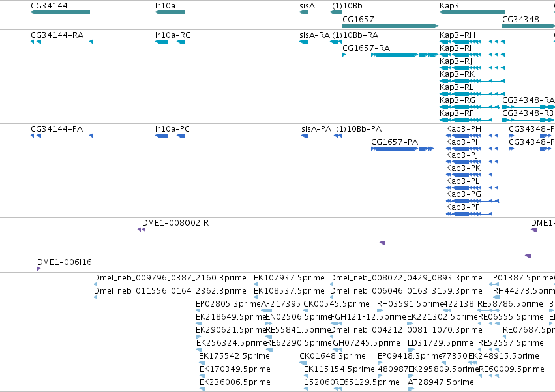
Task: Select the LD31729.5prime EST
Action: click(440, 343)
